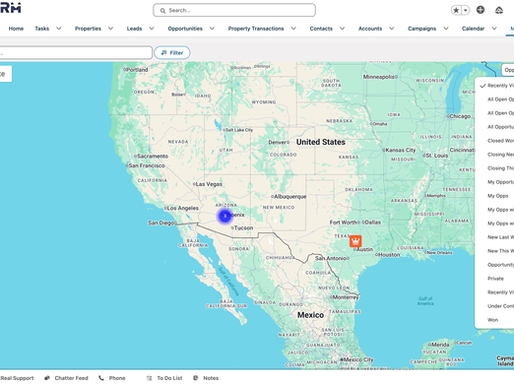Choose the My Opps list entry
514x386 pixels.
[x=495, y=196]
